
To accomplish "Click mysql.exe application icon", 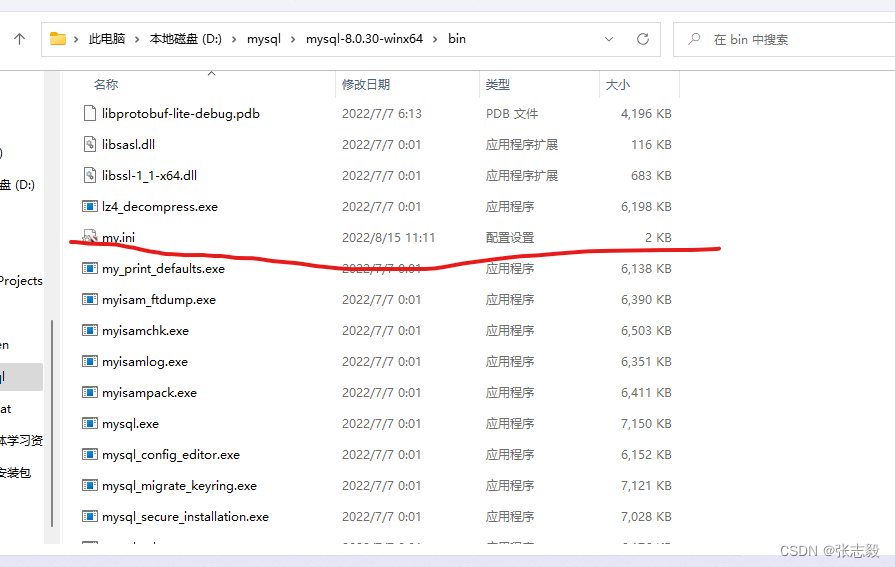I will click(90, 423).
